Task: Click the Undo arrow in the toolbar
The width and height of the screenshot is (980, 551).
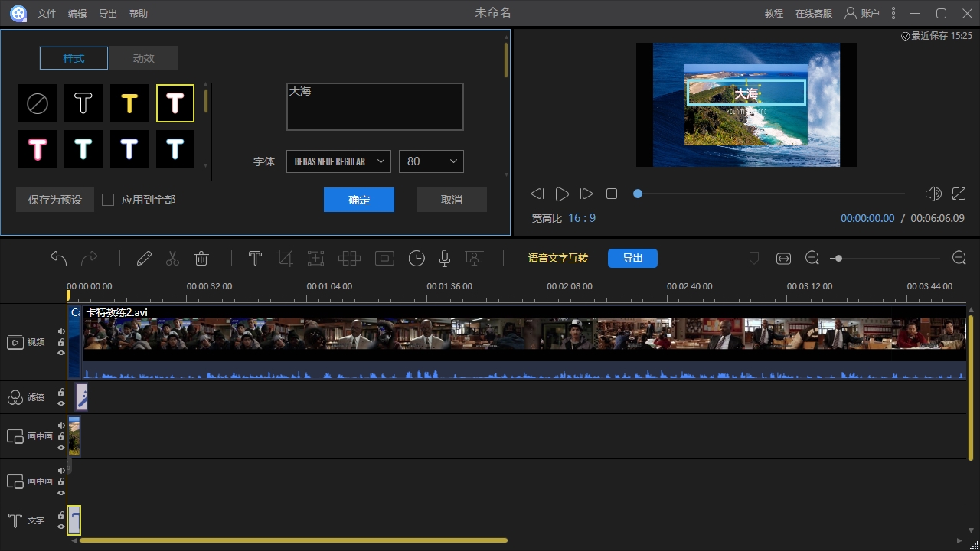Action: click(59, 259)
